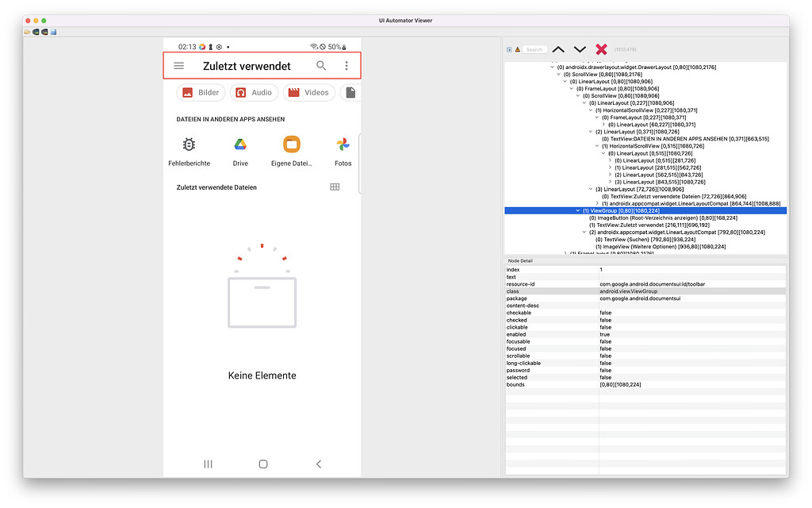Click the back navigation button in screenshot
Viewport: 812px width, 508px height.
click(x=319, y=464)
